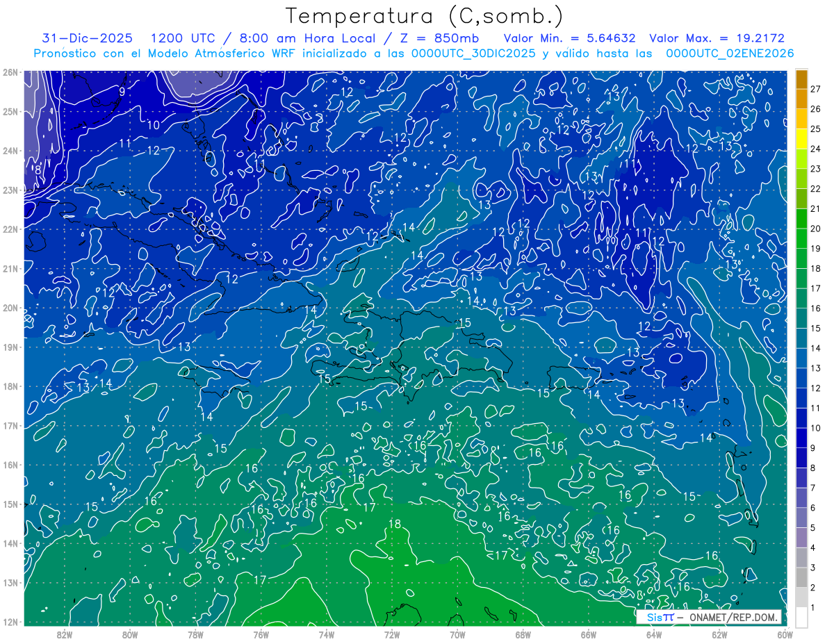834x644 pixels.
Task: Click the '18N' latitude axis label
Action: (10, 386)
